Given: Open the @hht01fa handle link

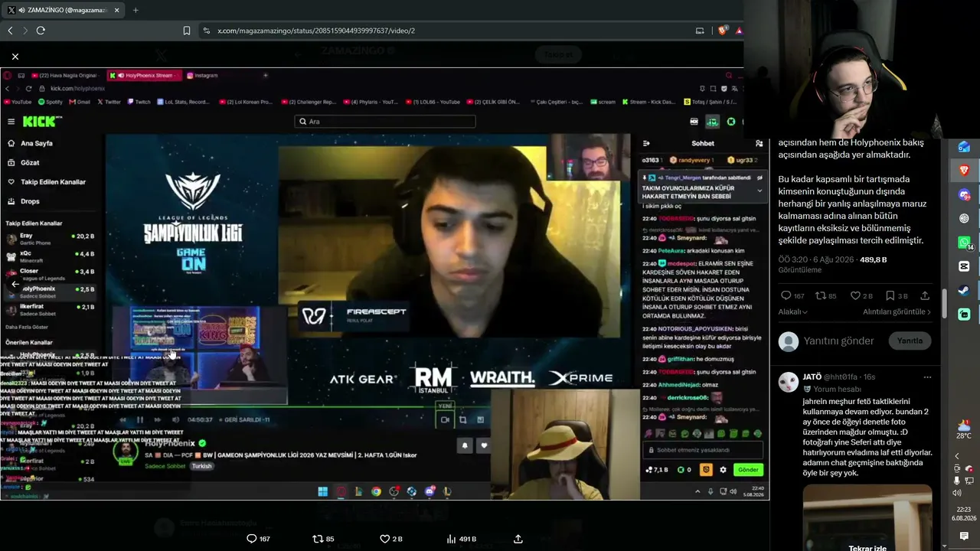Looking at the screenshot, I should click(x=841, y=377).
